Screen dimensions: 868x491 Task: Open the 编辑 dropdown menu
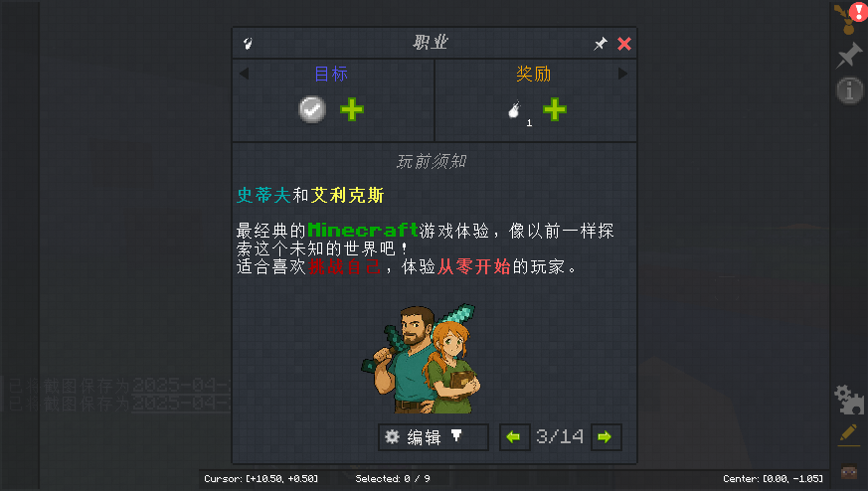pyautogui.click(x=433, y=437)
